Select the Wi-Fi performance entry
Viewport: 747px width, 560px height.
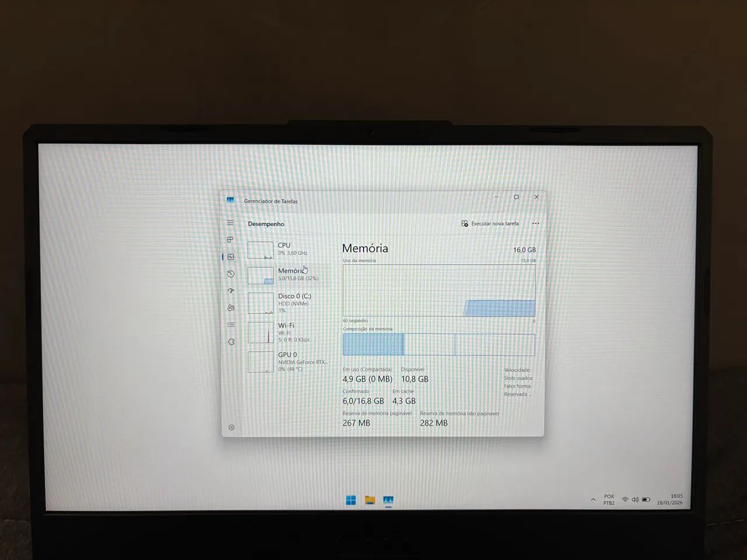(x=274, y=331)
